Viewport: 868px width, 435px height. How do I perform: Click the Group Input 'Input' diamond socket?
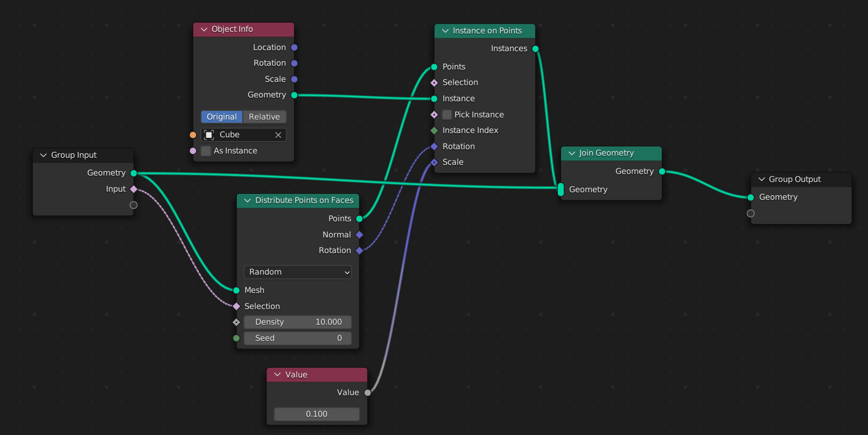(x=134, y=189)
